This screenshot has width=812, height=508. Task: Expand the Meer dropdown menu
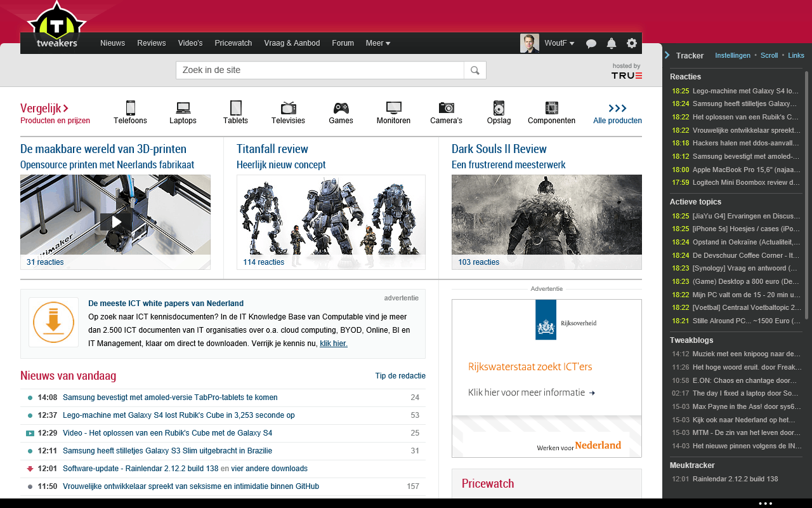[378, 43]
